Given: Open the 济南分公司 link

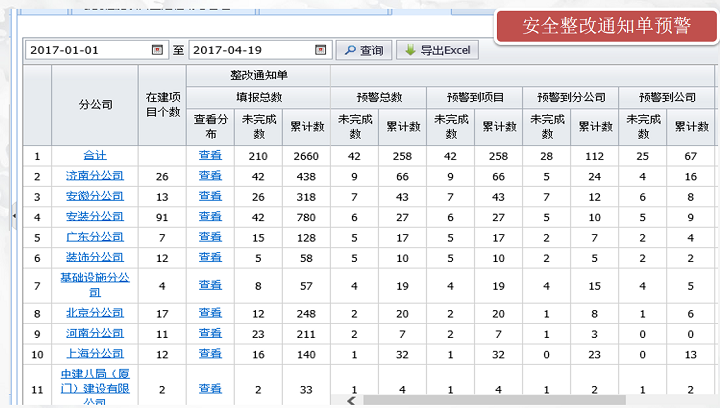Looking at the screenshot, I should 94,176.
